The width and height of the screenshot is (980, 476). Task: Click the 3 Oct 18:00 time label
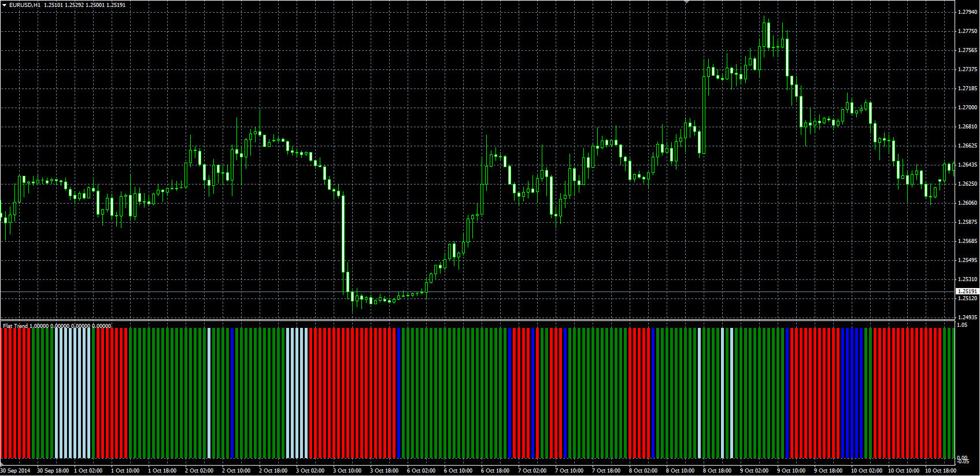point(384,471)
